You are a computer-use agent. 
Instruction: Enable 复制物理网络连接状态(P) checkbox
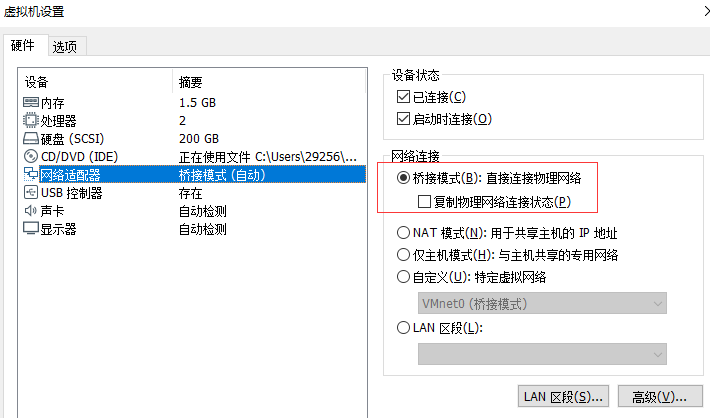click(424, 202)
